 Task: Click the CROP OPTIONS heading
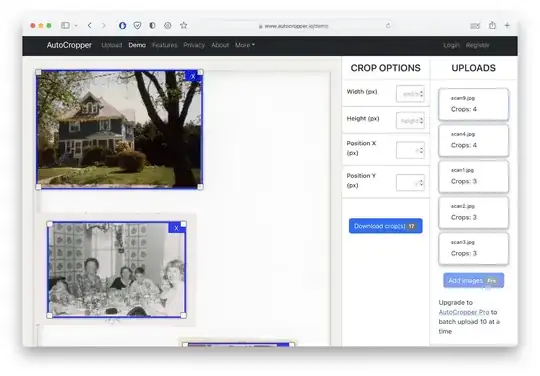point(385,68)
